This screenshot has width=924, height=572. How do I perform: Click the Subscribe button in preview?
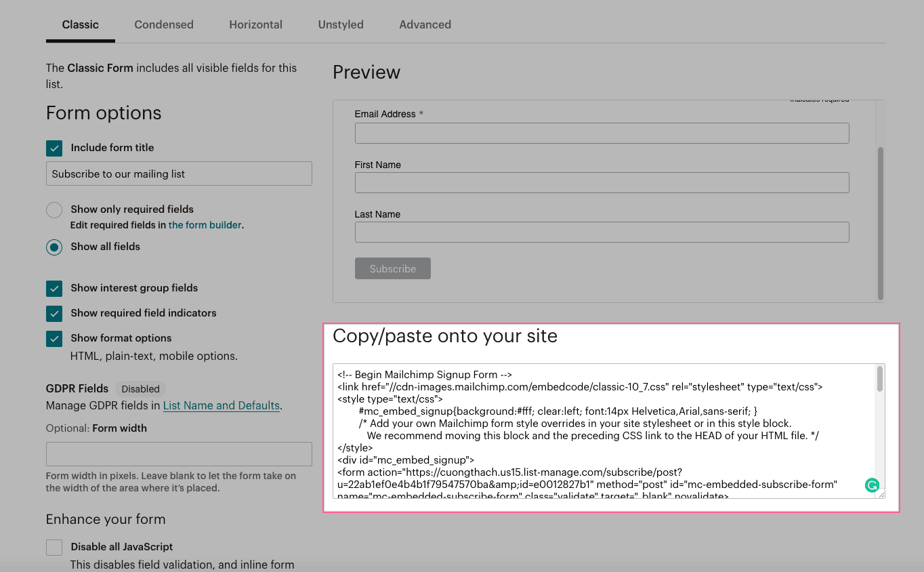(392, 268)
